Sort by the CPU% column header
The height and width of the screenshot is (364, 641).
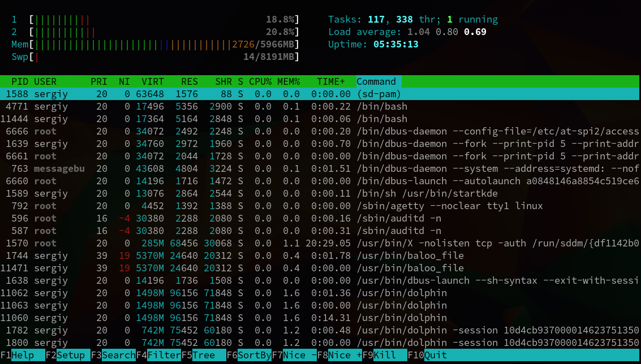[260, 82]
